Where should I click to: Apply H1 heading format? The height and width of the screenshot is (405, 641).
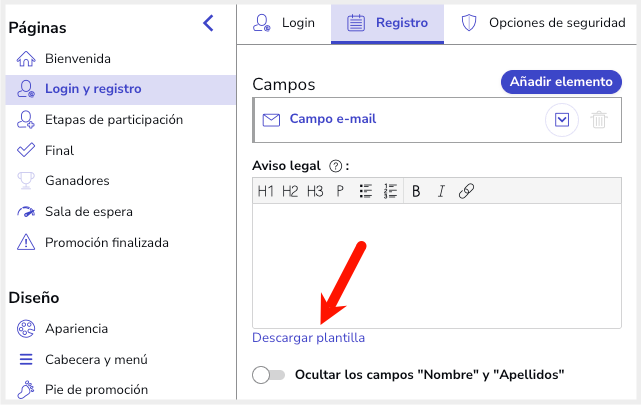point(266,191)
